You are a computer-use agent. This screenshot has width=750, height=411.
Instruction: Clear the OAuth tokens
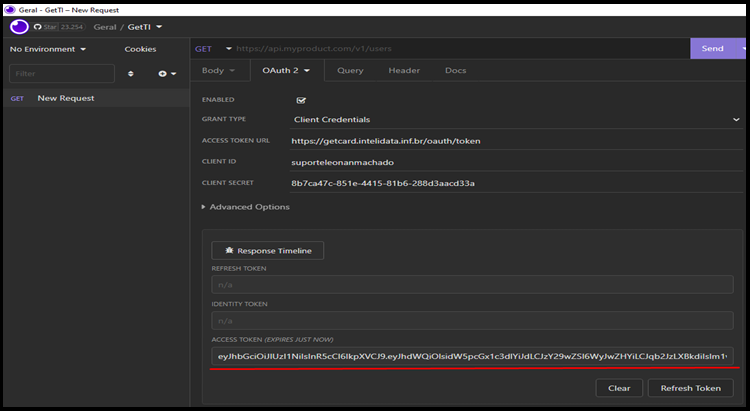tap(619, 388)
